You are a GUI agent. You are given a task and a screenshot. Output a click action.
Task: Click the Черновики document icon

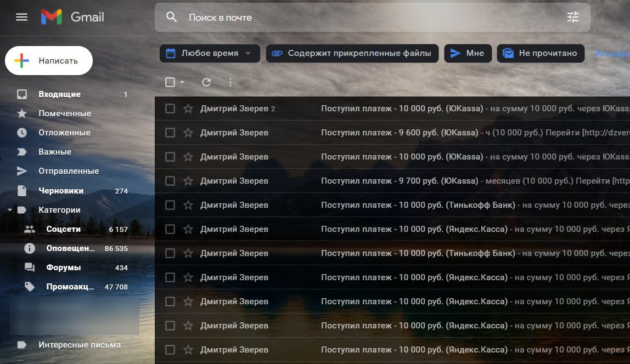coord(22,191)
